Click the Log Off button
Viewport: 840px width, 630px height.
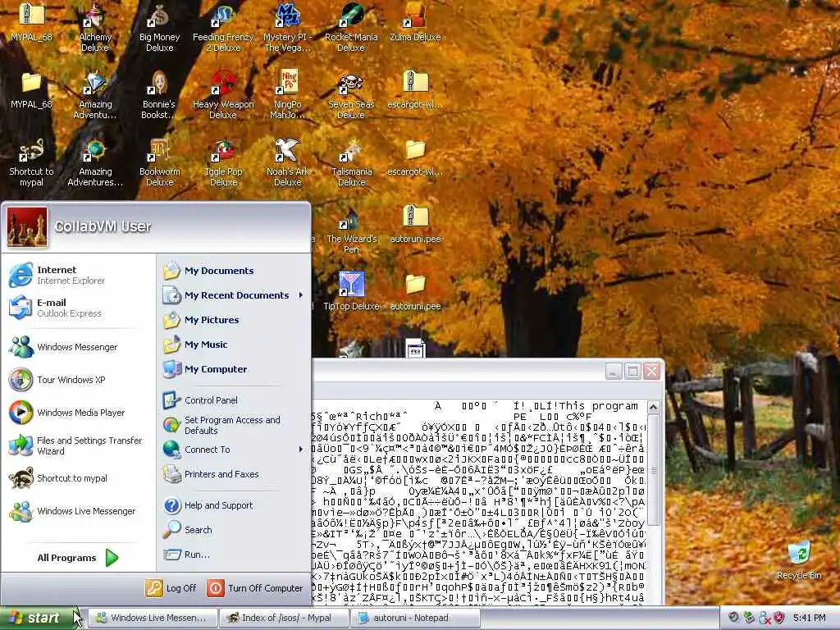tap(171, 588)
